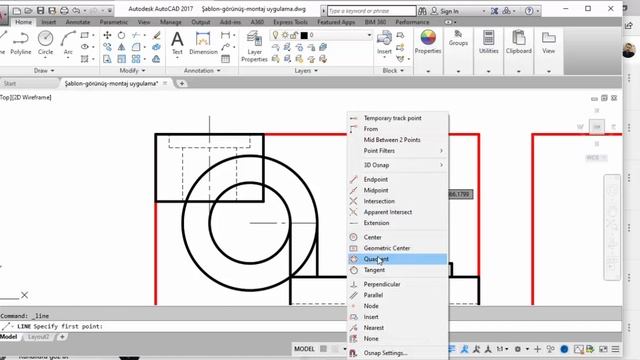This screenshot has height=360, width=640.
Task: Insert a Table from Annotation panel
Action: point(225,59)
